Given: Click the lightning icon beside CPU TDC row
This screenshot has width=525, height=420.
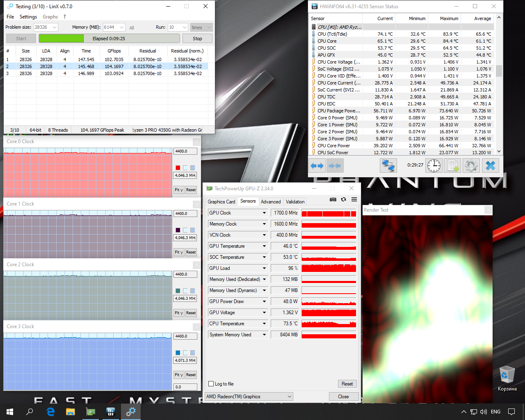Looking at the screenshot, I should pos(314,97).
